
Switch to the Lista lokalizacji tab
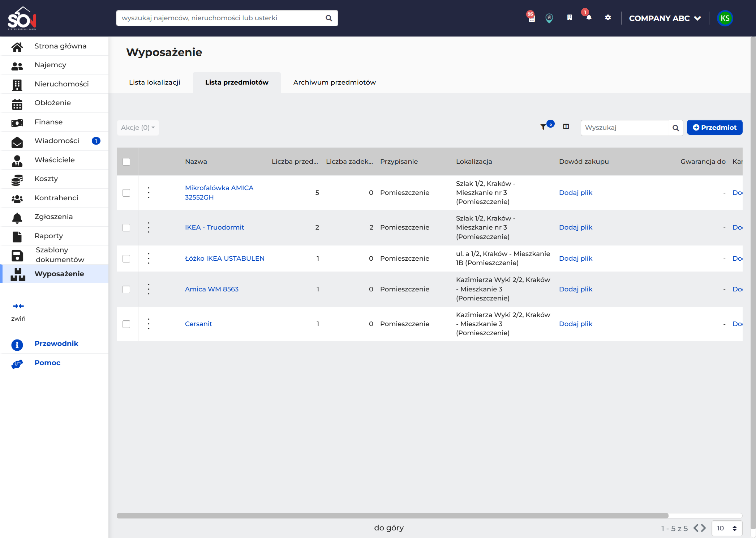[x=155, y=82]
